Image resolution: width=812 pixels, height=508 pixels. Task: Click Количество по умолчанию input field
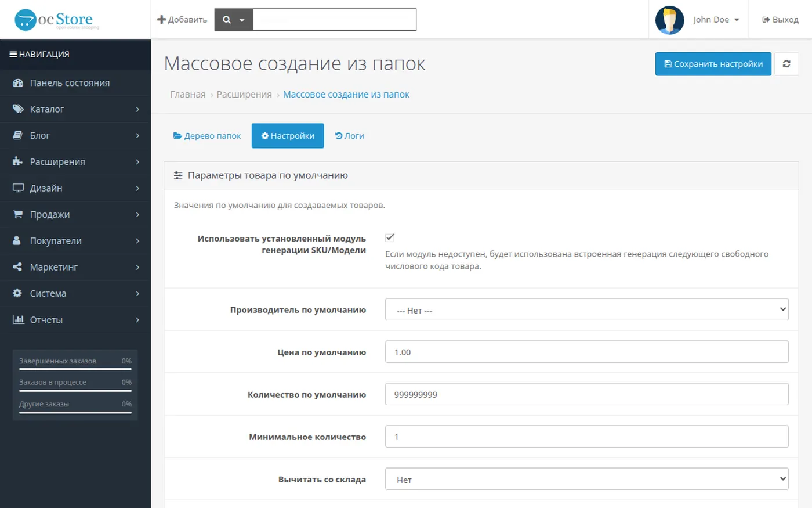pos(587,394)
